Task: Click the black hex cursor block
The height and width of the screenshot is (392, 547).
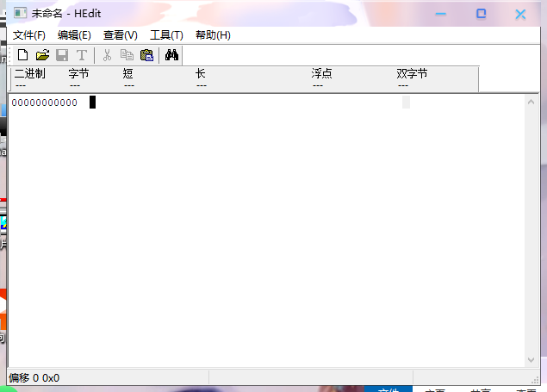Action: (x=92, y=103)
